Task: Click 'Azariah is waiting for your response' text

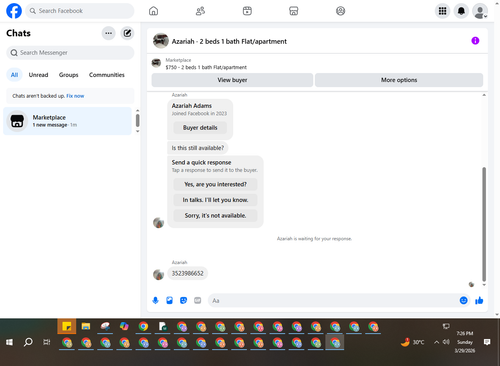Action: pyautogui.click(x=314, y=239)
